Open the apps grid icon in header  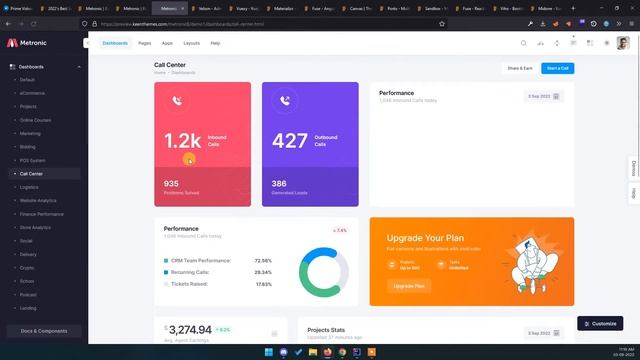coord(590,43)
